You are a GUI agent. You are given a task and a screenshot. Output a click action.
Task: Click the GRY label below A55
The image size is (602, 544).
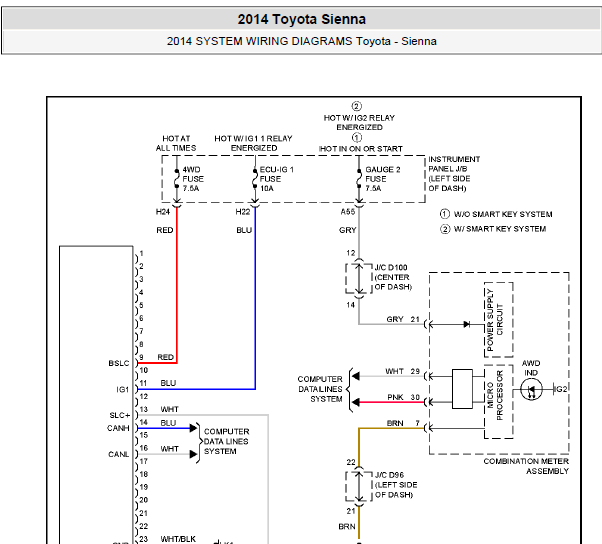coord(347,230)
